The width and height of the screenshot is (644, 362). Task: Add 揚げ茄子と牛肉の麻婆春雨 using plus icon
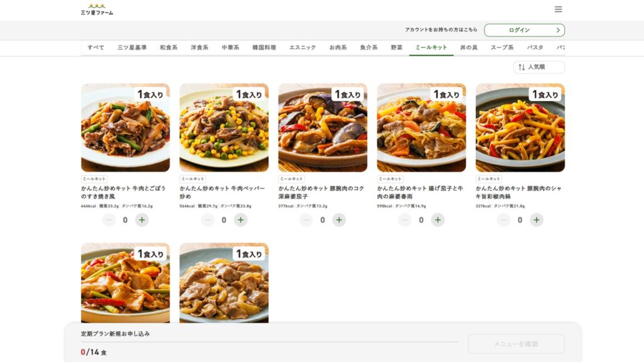[438, 220]
